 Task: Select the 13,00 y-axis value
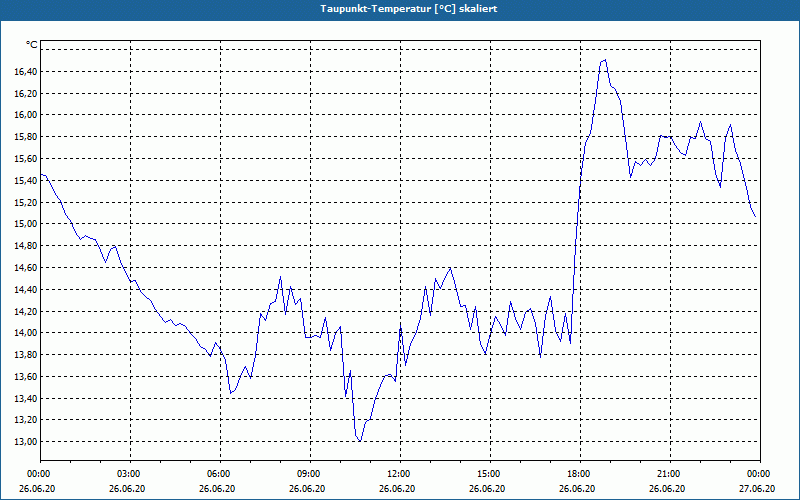click(26, 441)
